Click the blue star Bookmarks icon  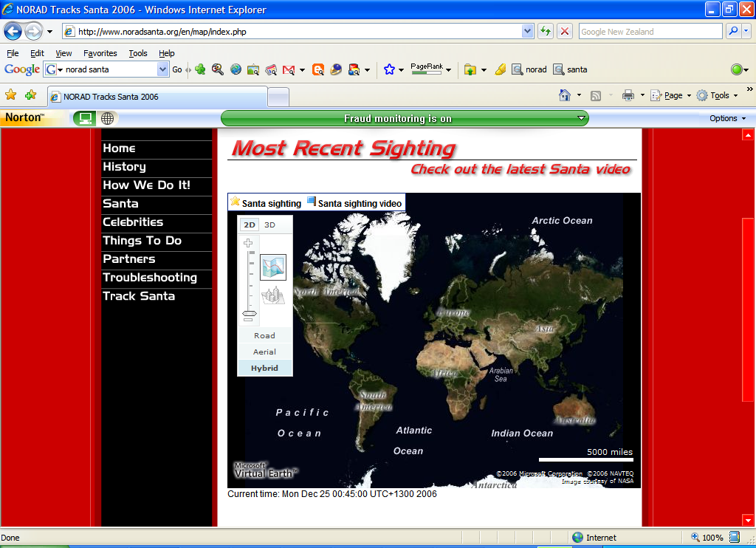(x=389, y=69)
